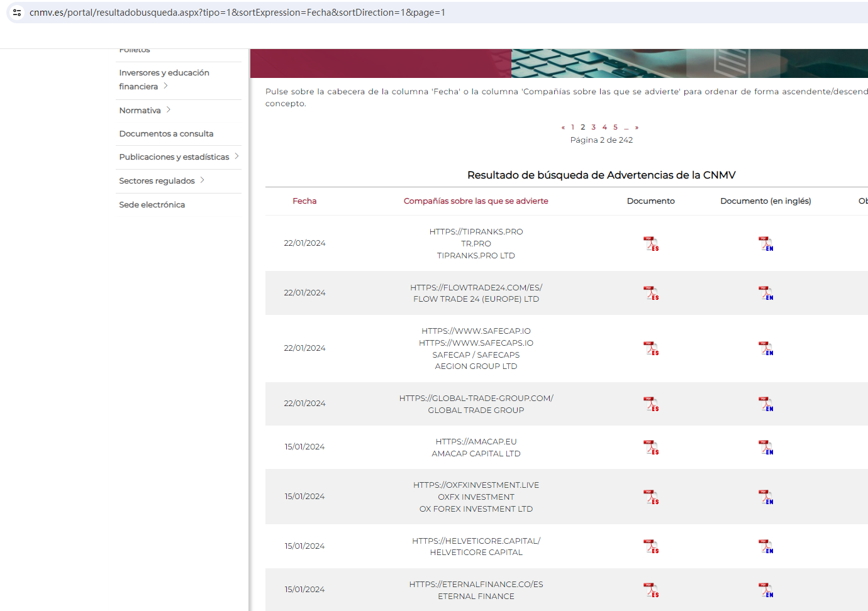Select date 22/01/2024 in TIPRANKS row
Image resolution: width=868 pixels, height=611 pixels.
point(304,243)
